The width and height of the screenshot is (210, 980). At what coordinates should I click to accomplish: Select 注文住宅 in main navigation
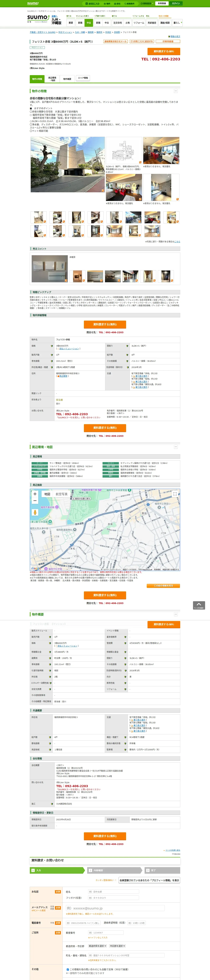tap(117, 23)
